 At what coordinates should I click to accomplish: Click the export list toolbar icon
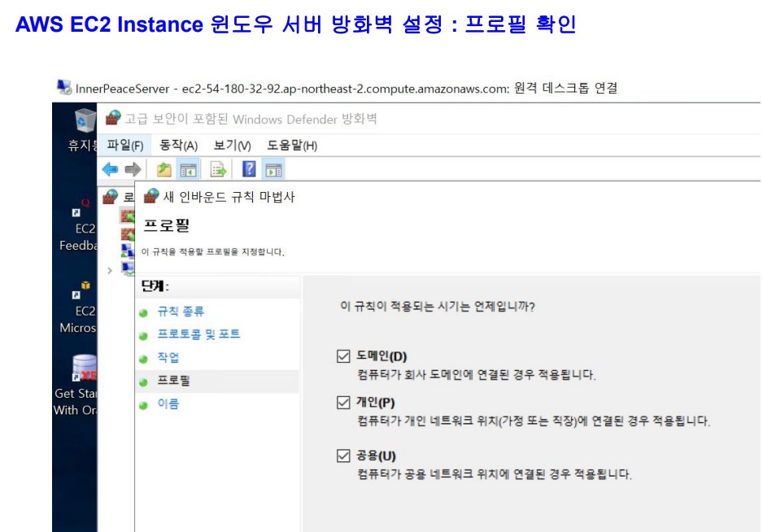(218, 169)
